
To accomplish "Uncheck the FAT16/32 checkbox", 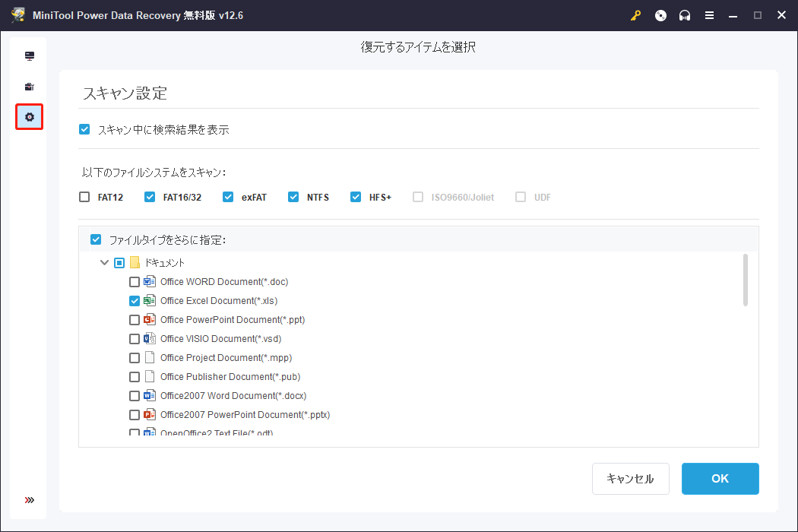I will click(150, 197).
